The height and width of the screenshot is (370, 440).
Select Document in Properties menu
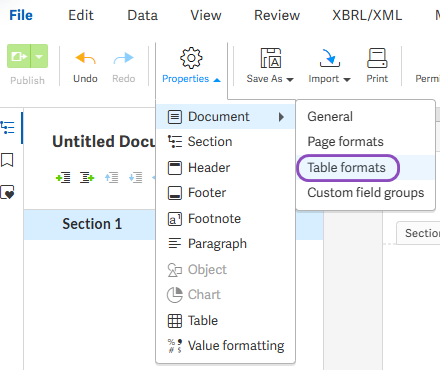[226, 117]
